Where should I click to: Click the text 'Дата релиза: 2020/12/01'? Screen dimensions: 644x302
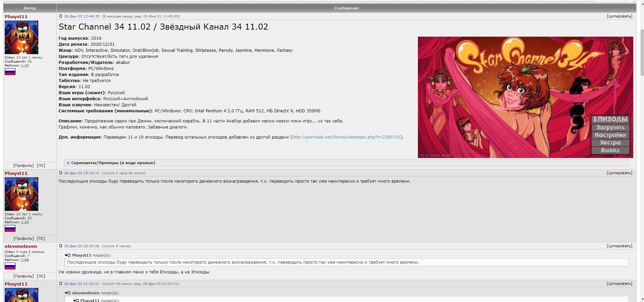[x=86, y=44]
